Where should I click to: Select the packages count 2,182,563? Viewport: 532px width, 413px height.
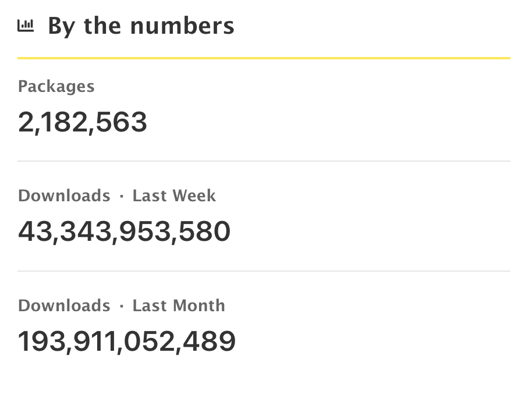click(x=83, y=122)
